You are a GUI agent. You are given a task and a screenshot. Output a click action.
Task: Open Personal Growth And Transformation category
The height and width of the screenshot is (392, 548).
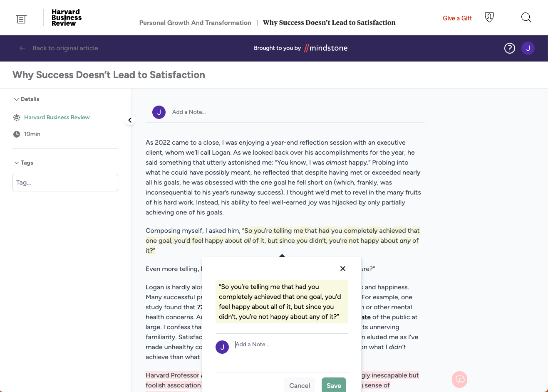click(195, 23)
